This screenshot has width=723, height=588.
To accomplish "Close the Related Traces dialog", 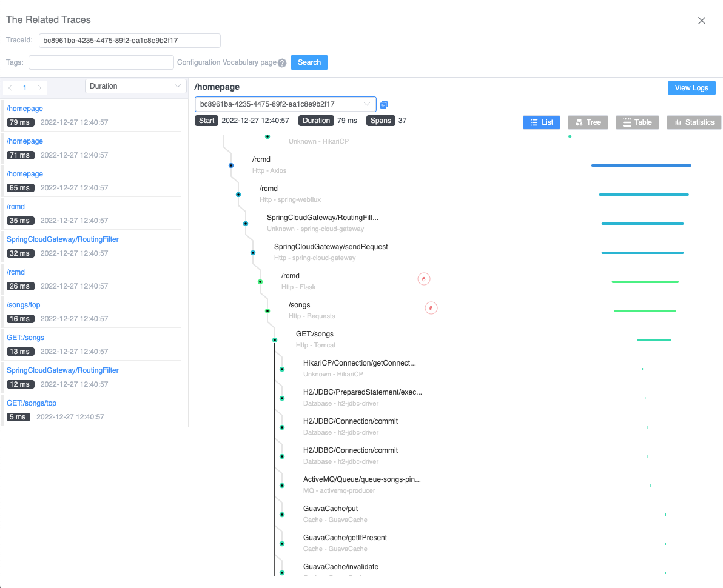I will point(702,21).
